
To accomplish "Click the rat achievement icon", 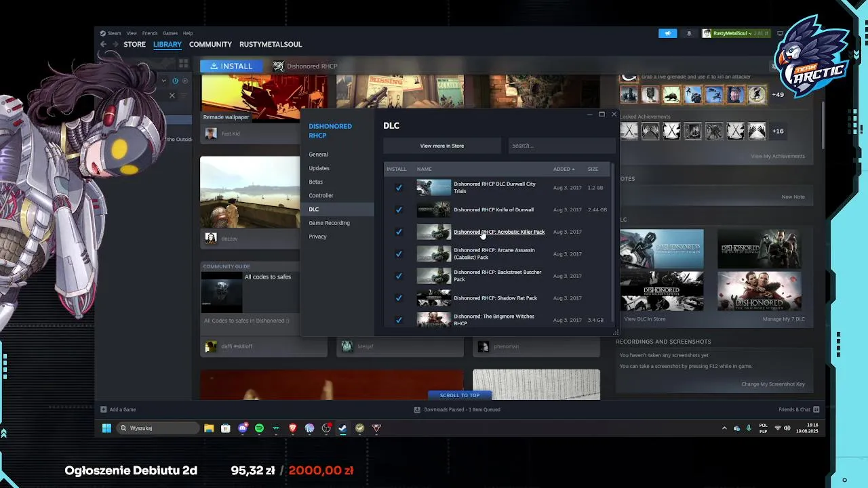I will tap(671, 94).
